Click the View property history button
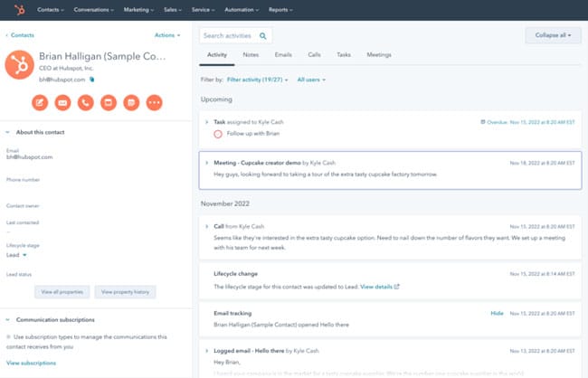This screenshot has height=378, width=588. (125, 292)
